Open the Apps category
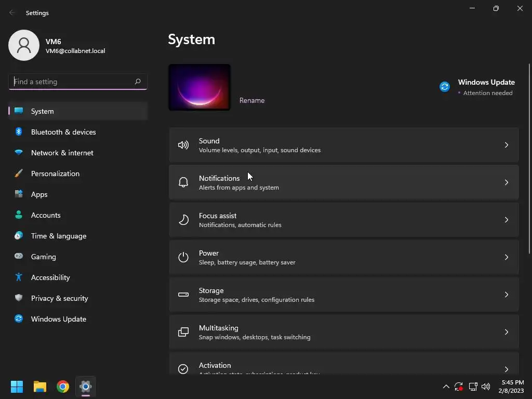 (x=78, y=194)
